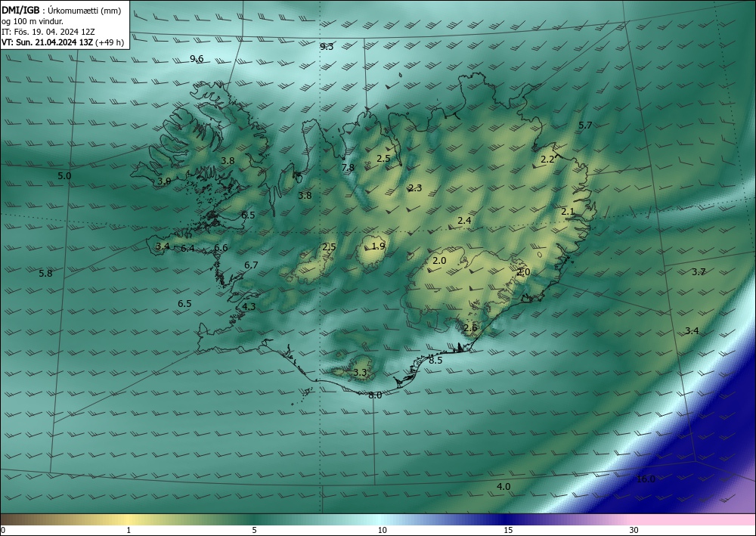The width and height of the screenshot is (756, 536).
Task: Click the 'IT: Fös. 19. 04. 2024 12Z' line
Action: coord(48,32)
